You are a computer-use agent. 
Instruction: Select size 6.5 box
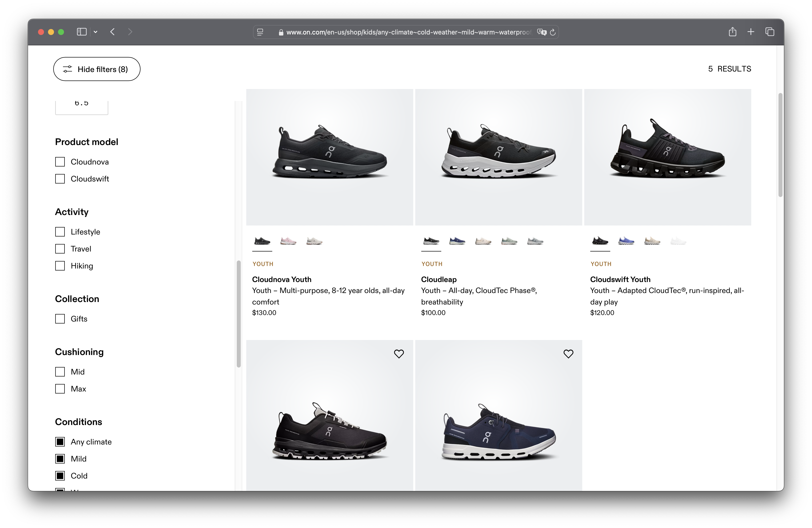[81, 107]
